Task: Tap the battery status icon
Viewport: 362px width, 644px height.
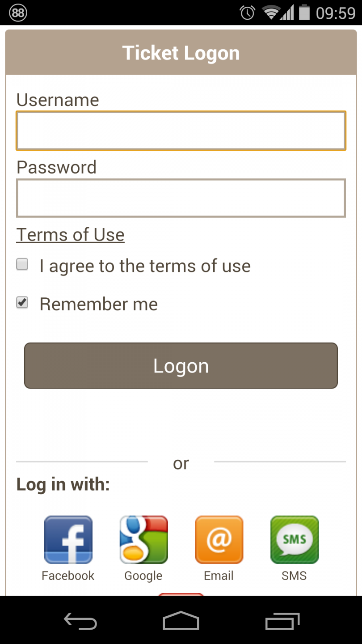Action: coord(304,13)
